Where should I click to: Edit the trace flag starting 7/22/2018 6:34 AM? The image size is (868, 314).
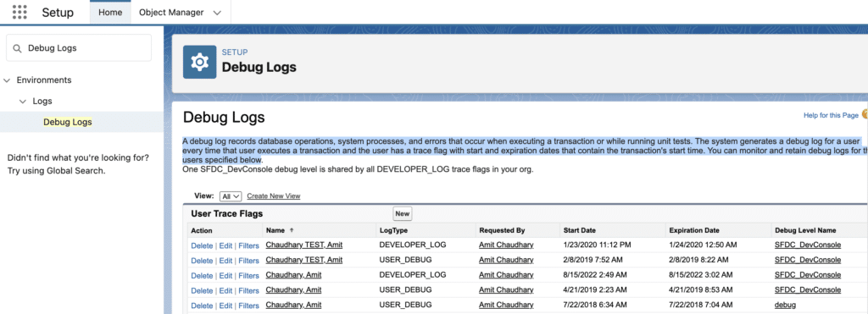click(225, 306)
